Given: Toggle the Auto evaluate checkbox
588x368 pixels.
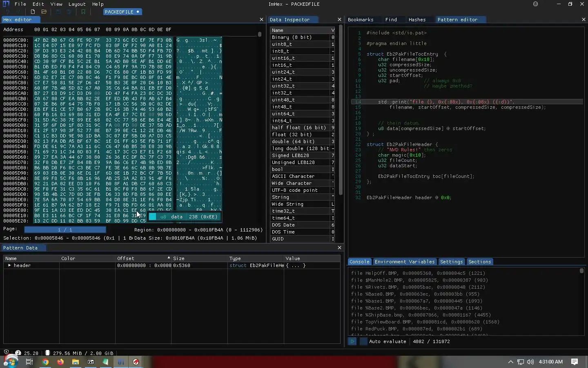Looking at the screenshot, I should point(363,341).
